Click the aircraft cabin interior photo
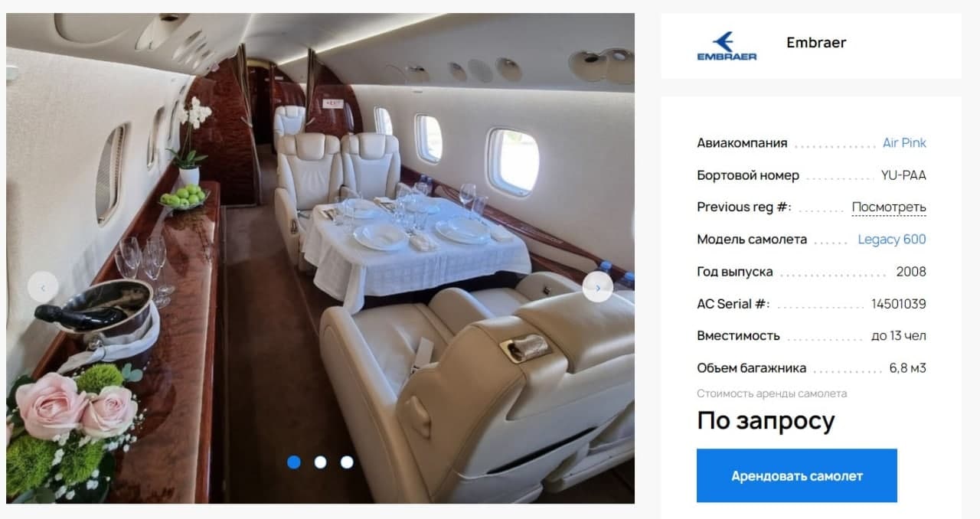Viewport: 980px width, 519px height. pos(320,258)
